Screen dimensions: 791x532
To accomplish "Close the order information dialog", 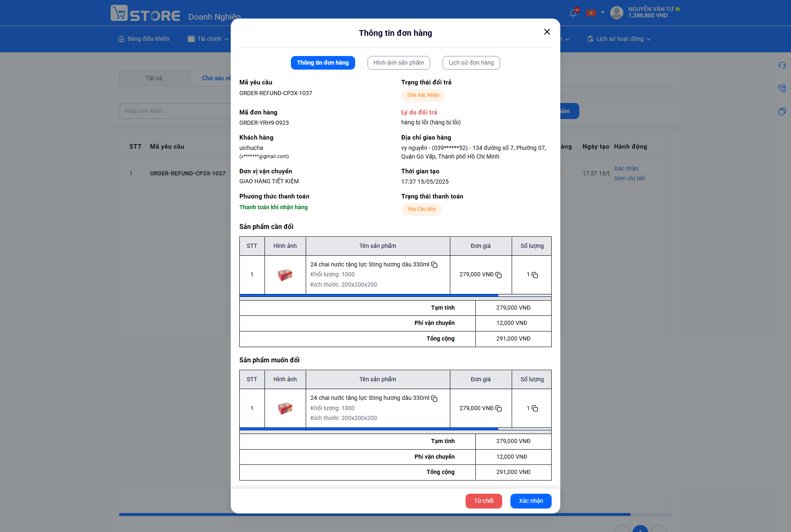I will tap(547, 32).
